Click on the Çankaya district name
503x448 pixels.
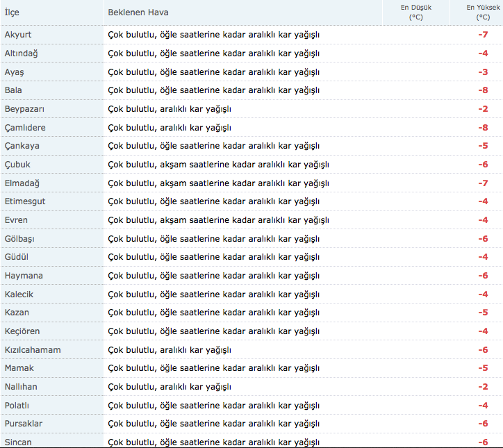pyautogui.click(x=22, y=146)
